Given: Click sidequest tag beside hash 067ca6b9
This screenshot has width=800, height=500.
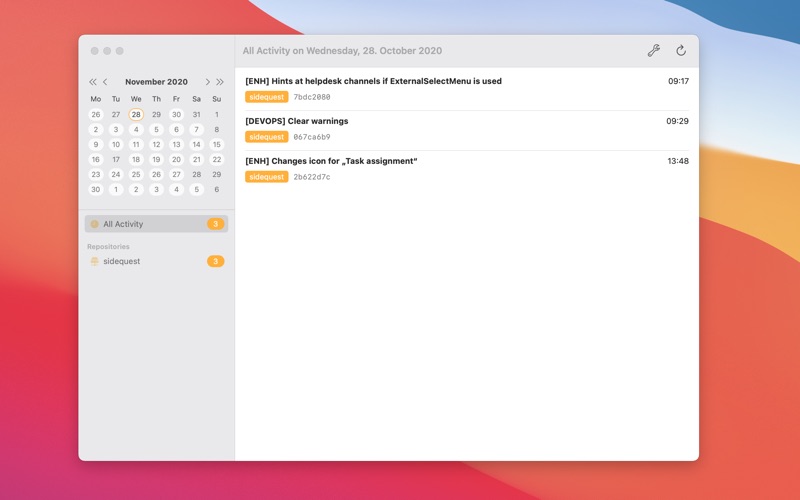Looking at the screenshot, I should [266, 137].
